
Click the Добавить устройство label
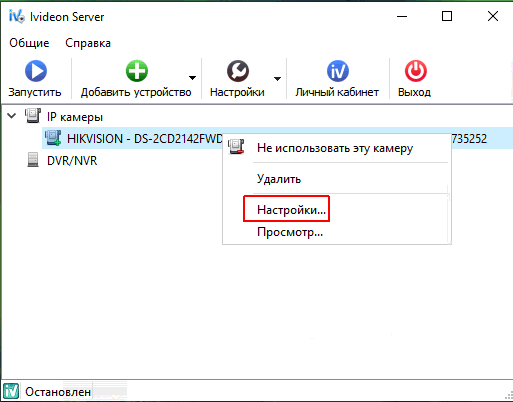(136, 92)
